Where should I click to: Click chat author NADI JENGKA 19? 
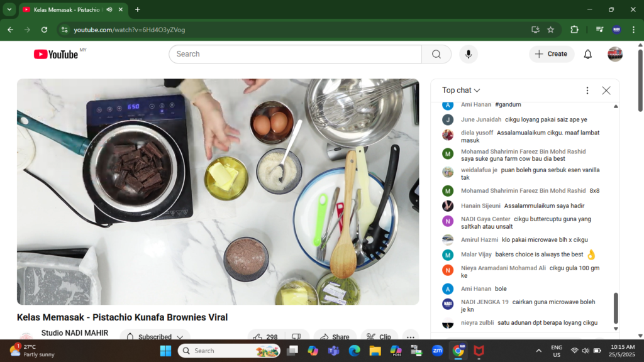485,302
